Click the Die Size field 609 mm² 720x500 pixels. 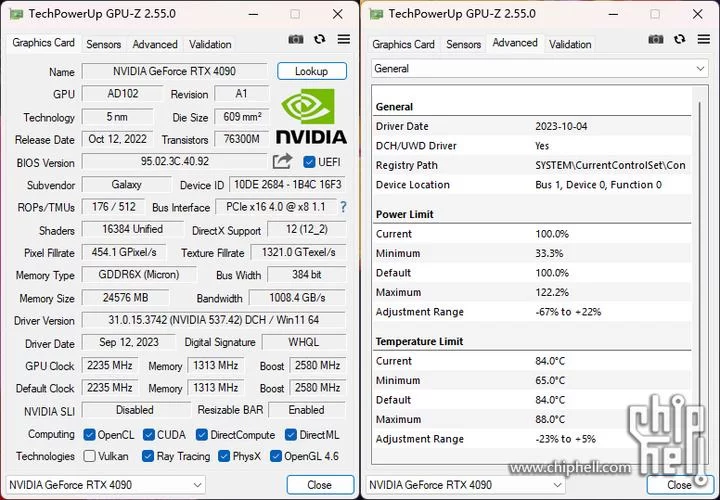(242, 117)
